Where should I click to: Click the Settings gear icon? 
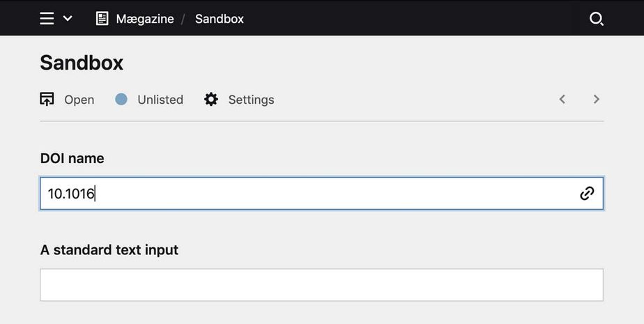(x=211, y=100)
